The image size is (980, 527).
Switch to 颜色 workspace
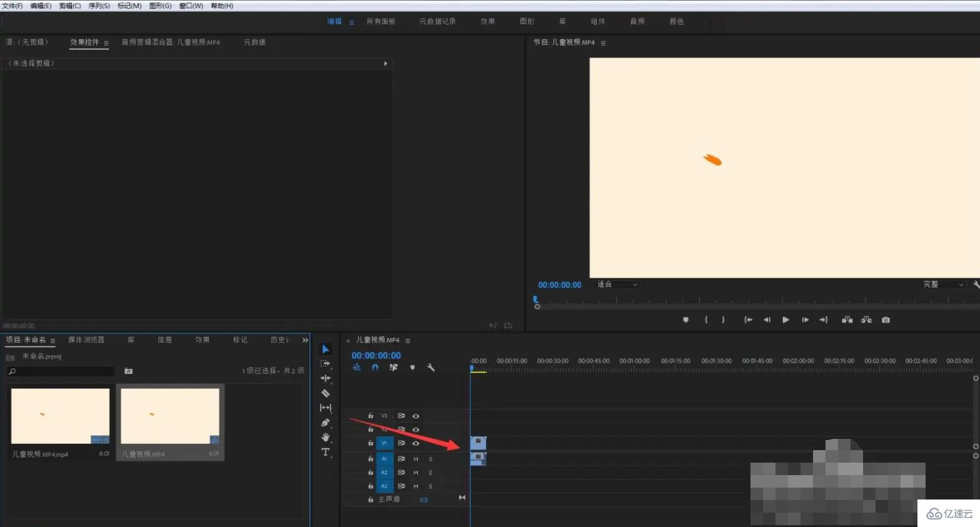click(677, 21)
